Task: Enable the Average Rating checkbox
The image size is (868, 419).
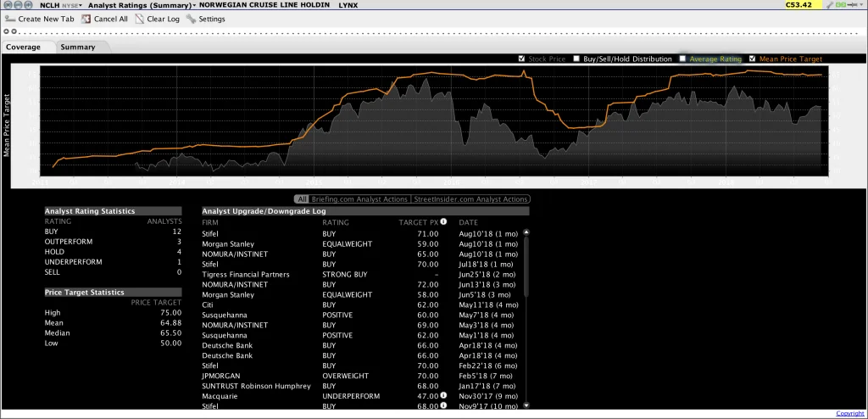Action: pyautogui.click(x=682, y=59)
